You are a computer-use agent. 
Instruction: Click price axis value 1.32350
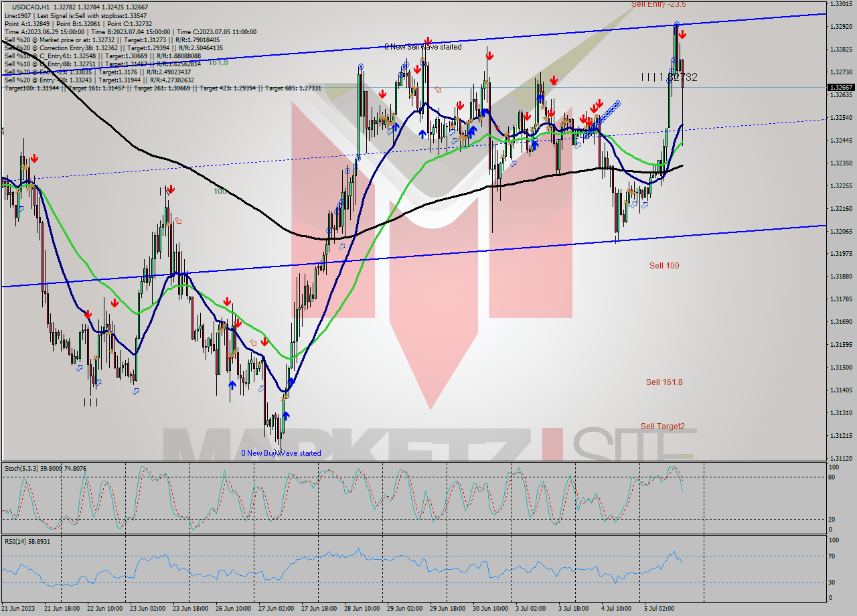[841, 163]
